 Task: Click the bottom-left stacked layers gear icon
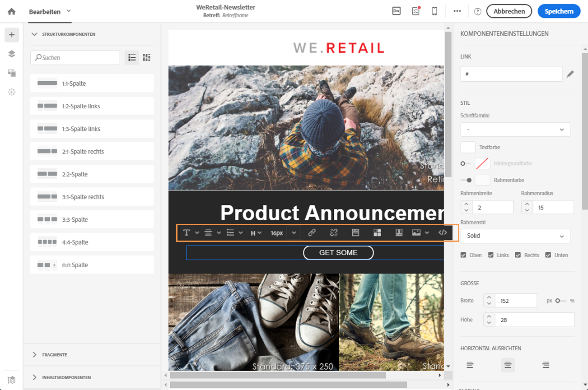[12, 380]
